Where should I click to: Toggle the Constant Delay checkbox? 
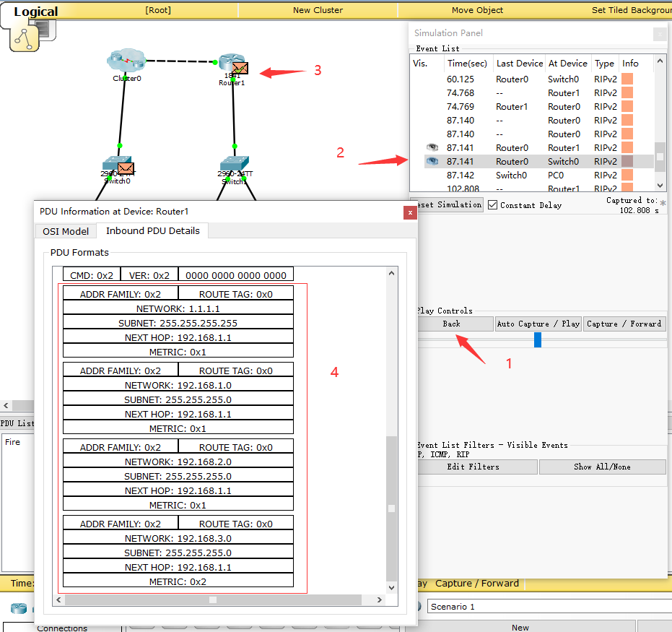coord(493,205)
